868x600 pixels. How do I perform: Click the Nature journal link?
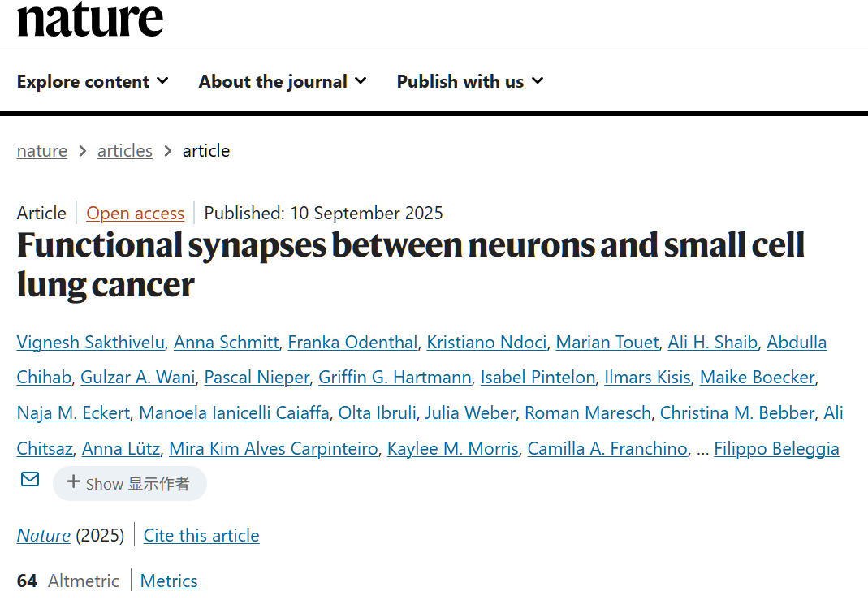pyautogui.click(x=43, y=536)
